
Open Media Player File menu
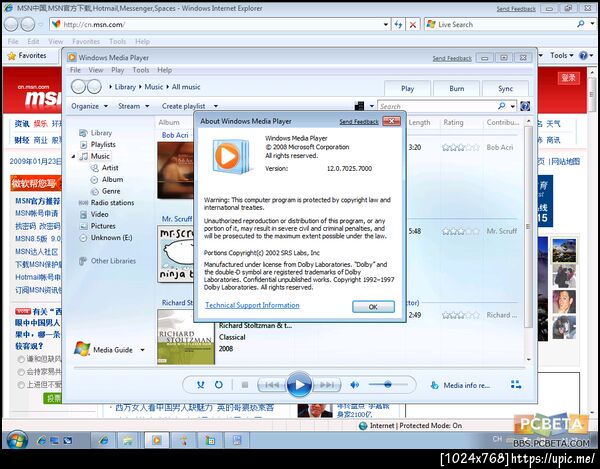[x=75, y=70]
